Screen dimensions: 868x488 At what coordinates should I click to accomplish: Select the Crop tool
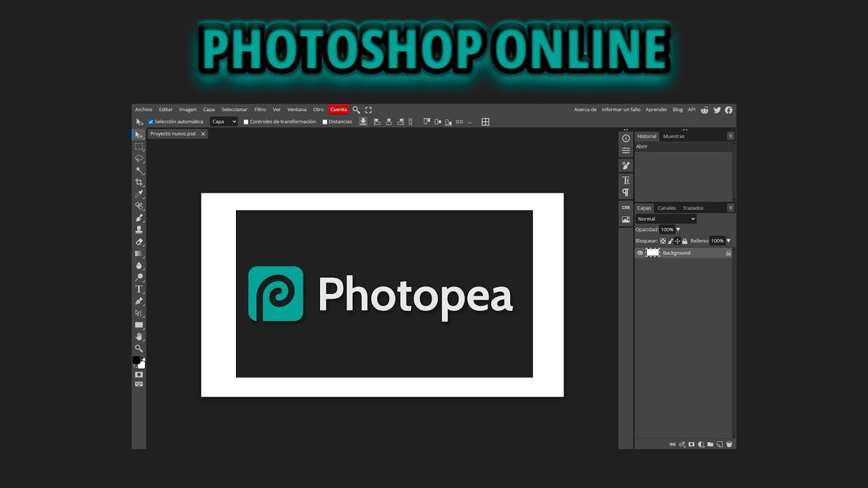(x=139, y=182)
